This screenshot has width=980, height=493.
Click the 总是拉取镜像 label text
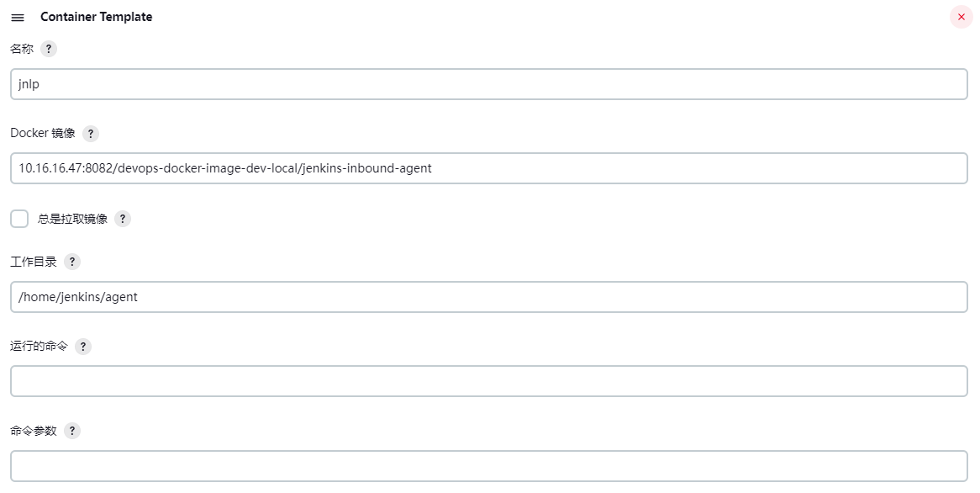point(72,219)
